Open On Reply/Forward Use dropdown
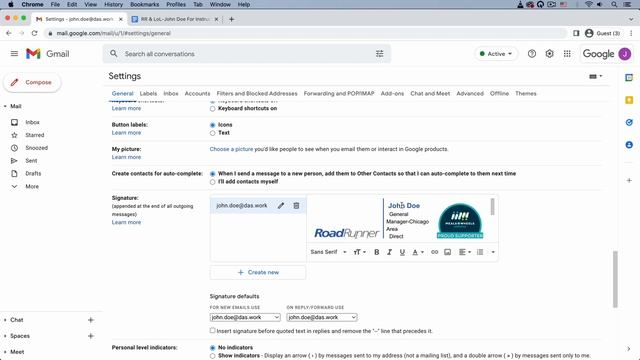The width and height of the screenshot is (640, 360). [x=322, y=317]
